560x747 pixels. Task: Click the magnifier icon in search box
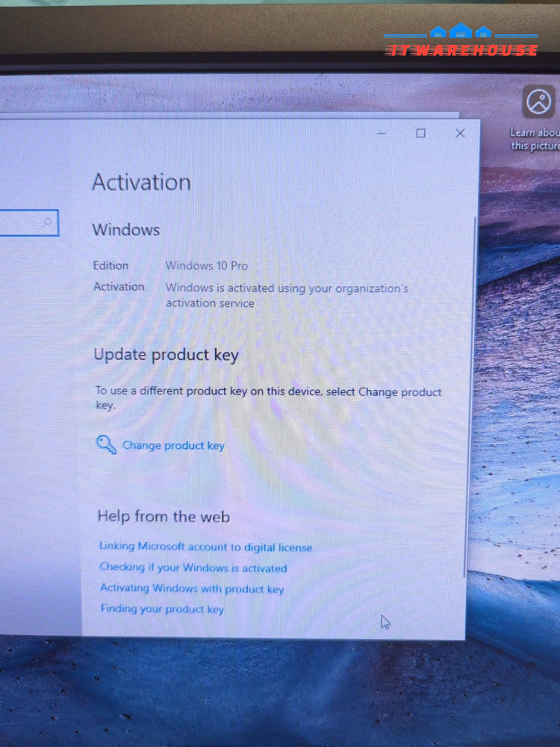(x=47, y=222)
